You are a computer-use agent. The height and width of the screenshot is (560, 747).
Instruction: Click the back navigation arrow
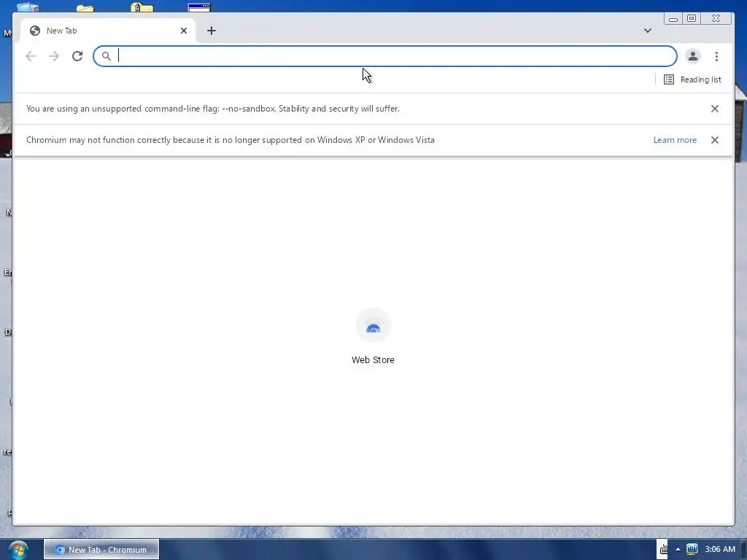[x=31, y=56]
